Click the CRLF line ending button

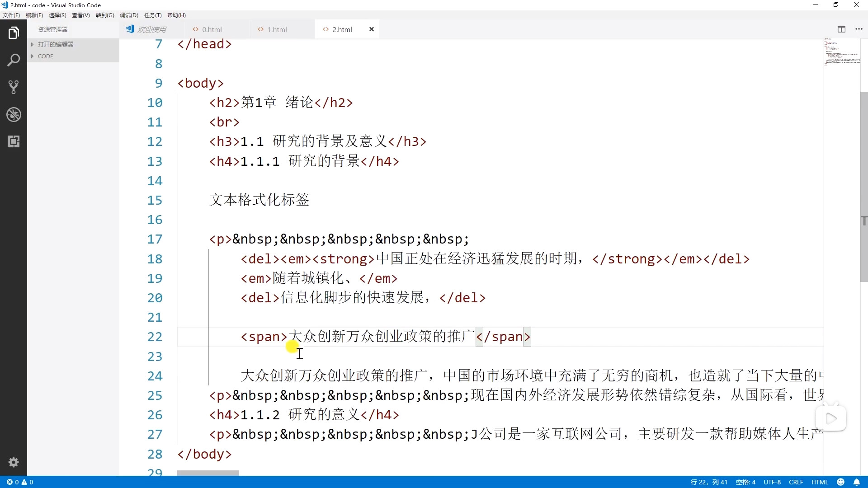pyautogui.click(x=796, y=482)
